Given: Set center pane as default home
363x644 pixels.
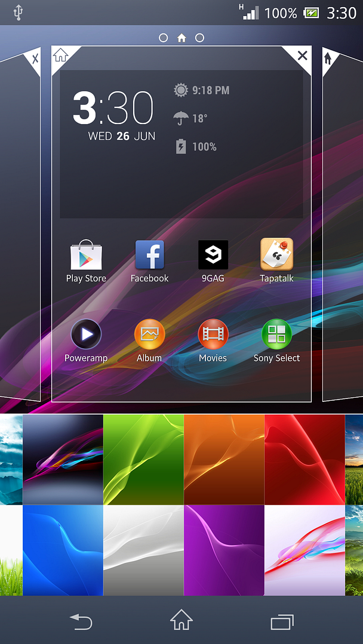Looking at the screenshot, I should 60,55.
